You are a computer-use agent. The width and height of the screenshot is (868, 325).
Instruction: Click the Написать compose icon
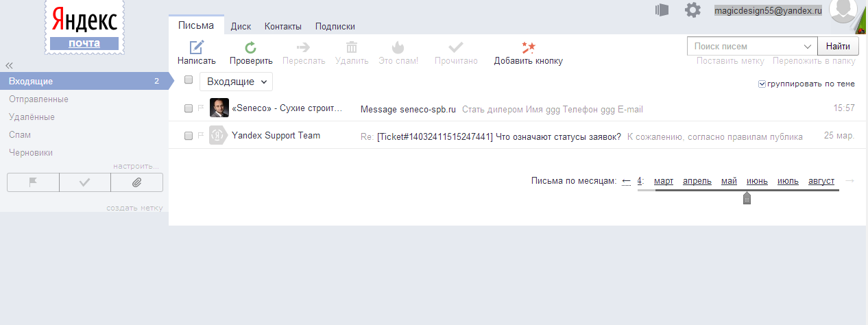[x=197, y=47]
